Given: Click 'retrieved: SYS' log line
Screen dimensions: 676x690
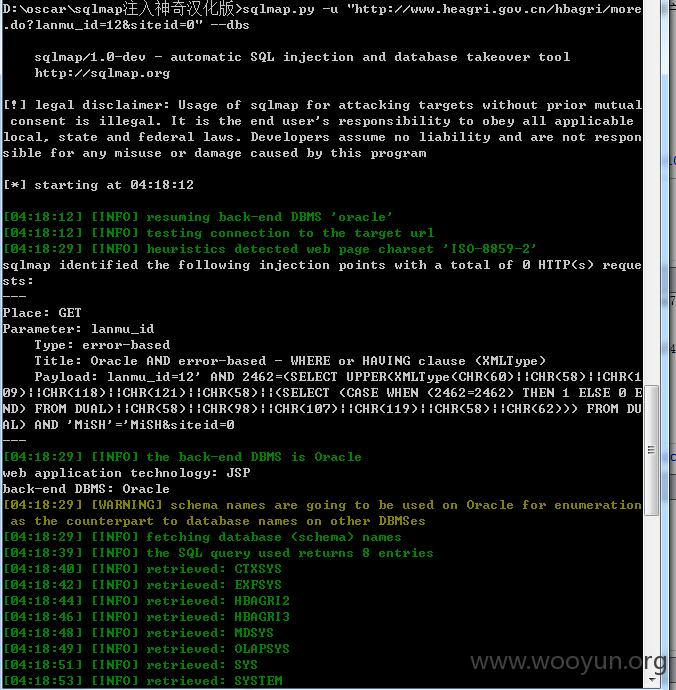Looking at the screenshot, I should 130,665.
